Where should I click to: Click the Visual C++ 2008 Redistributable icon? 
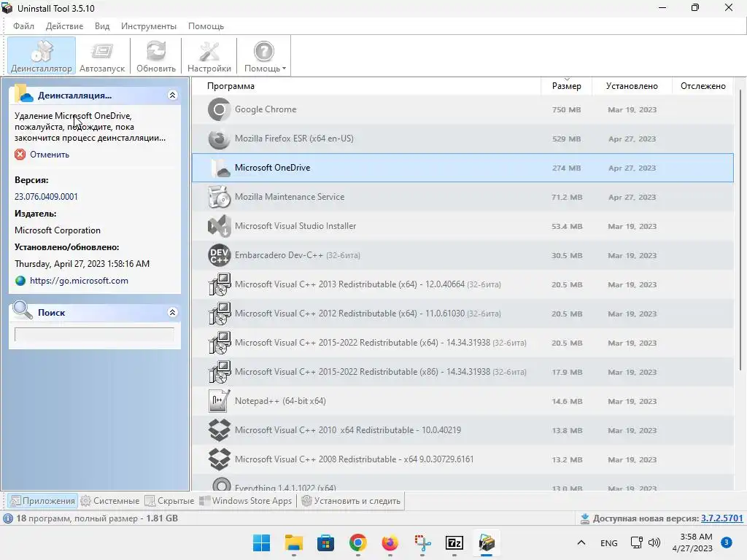(x=219, y=459)
